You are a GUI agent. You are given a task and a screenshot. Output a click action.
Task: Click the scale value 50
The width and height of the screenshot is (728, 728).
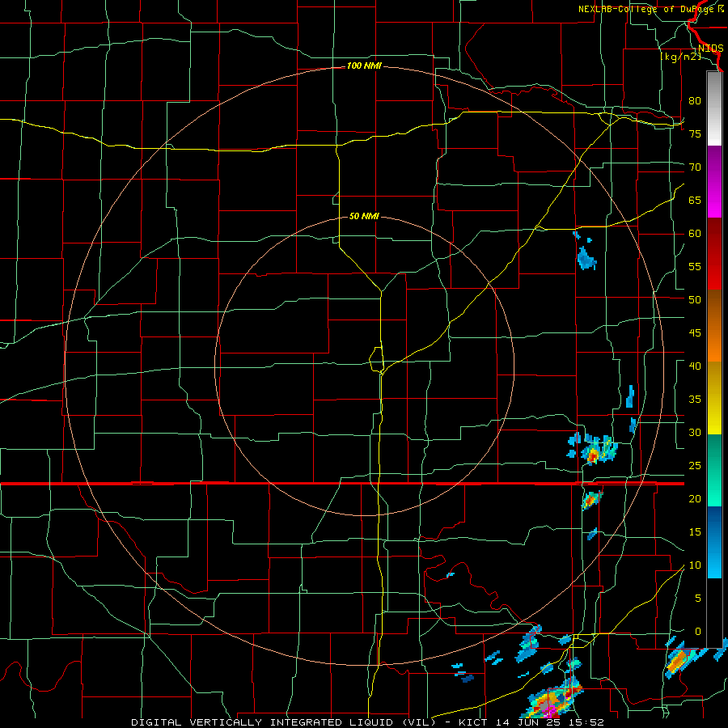[695, 299]
